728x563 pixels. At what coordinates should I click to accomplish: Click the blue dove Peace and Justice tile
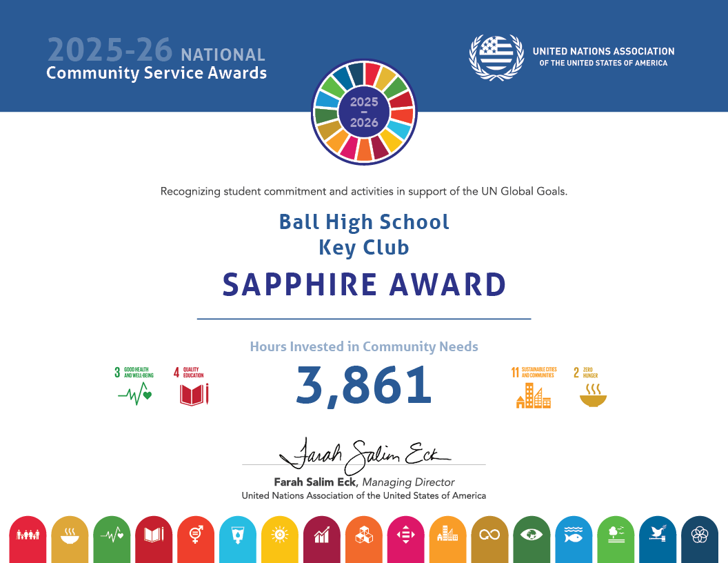point(658,540)
